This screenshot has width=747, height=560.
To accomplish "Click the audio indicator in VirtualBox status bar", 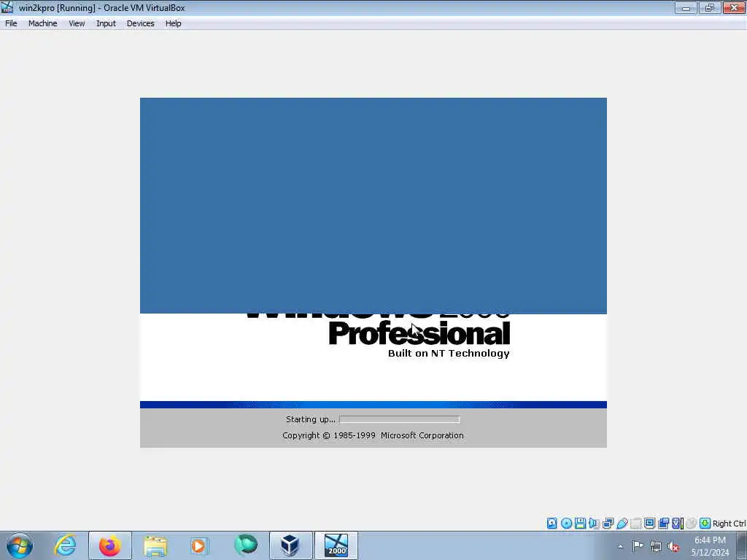I will point(594,524).
